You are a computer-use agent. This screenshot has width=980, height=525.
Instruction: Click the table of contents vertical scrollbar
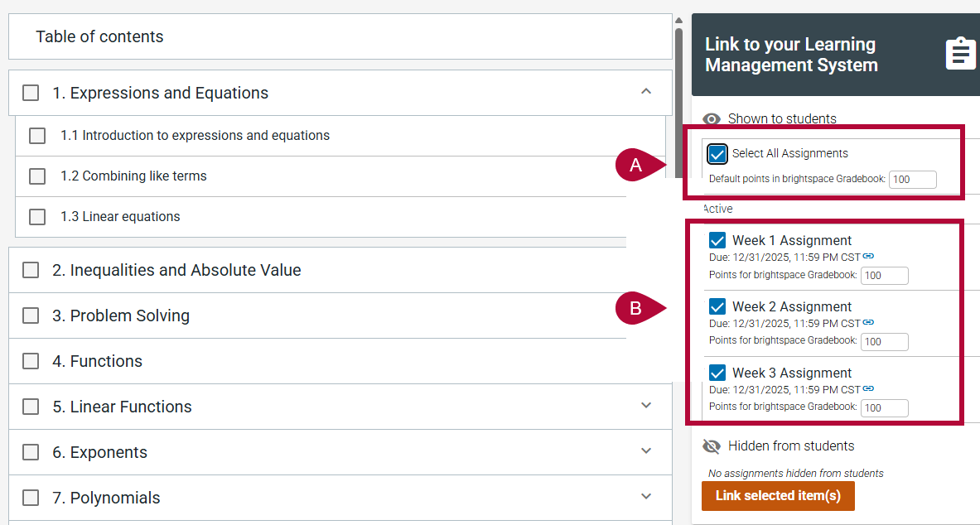point(678,99)
